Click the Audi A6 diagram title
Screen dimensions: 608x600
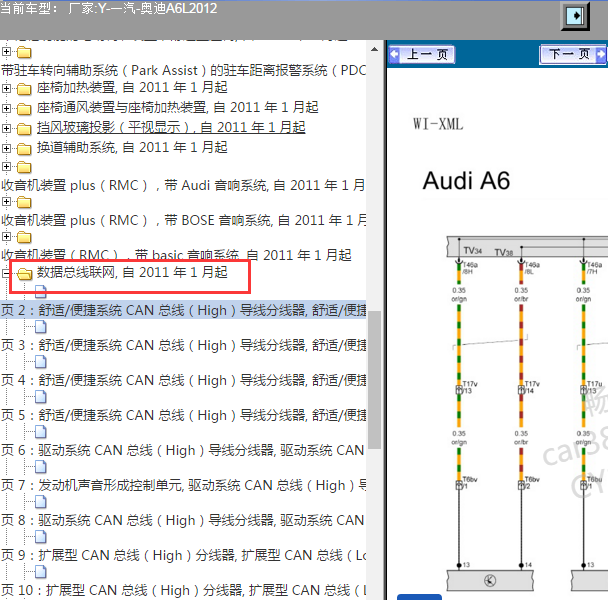click(466, 181)
